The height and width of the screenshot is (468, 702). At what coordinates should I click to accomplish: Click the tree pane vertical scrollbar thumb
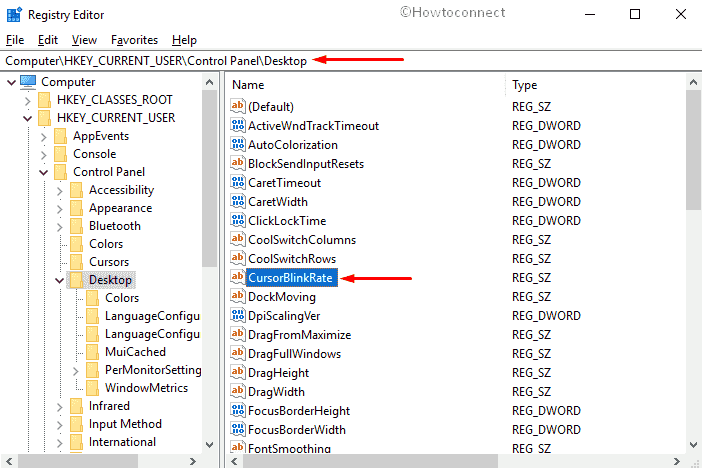click(x=209, y=178)
